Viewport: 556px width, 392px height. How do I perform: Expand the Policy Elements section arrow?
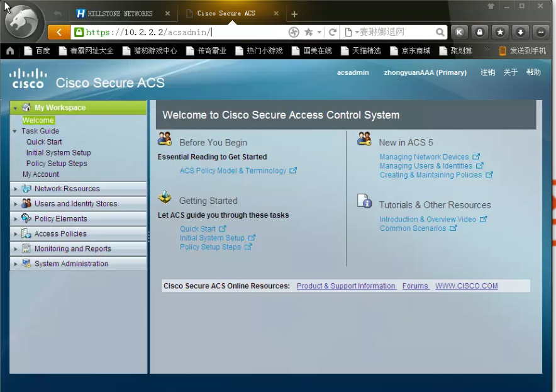[x=15, y=219]
